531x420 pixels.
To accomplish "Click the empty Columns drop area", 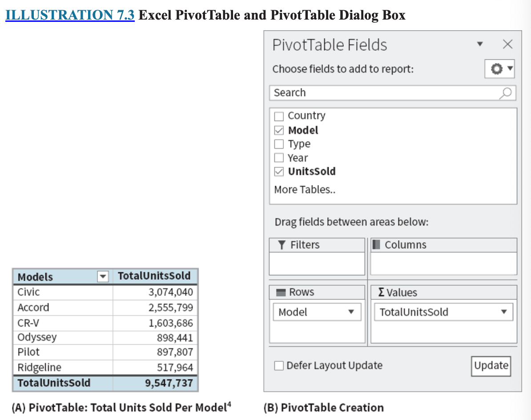I will tap(444, 263).
